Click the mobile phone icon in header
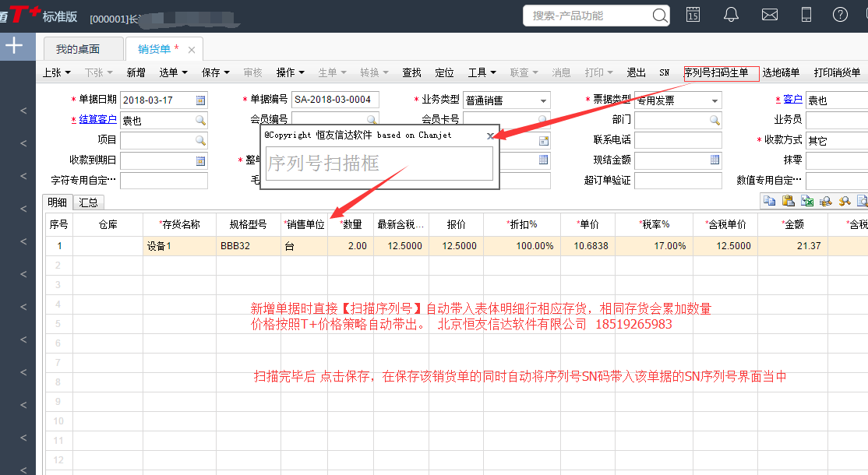The image size is (868, 475). click(x=806, y=14)
